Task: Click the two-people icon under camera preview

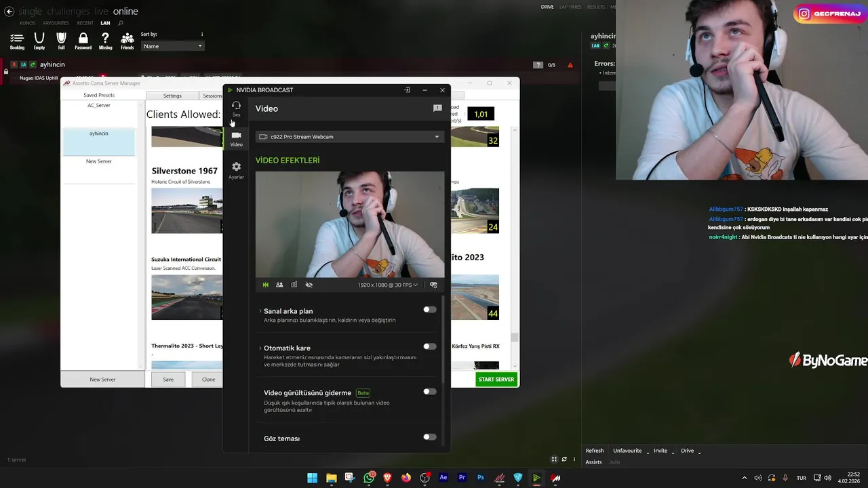Action: (279, 285)
